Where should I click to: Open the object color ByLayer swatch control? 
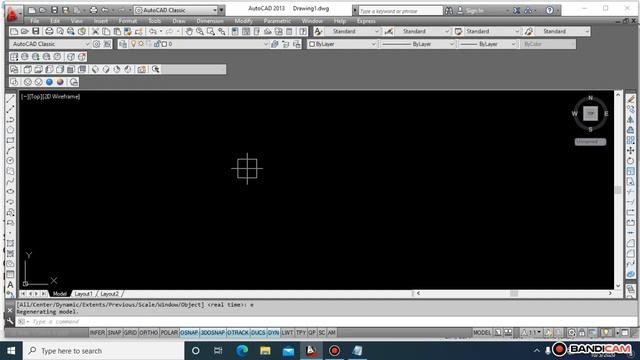(x=342, y=44)
